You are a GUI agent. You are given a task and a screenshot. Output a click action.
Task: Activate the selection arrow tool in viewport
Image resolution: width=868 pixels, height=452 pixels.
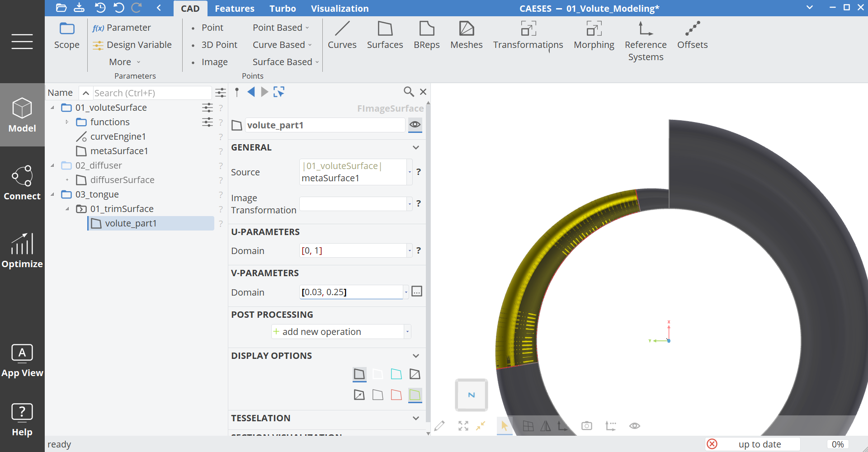point(505,426)
